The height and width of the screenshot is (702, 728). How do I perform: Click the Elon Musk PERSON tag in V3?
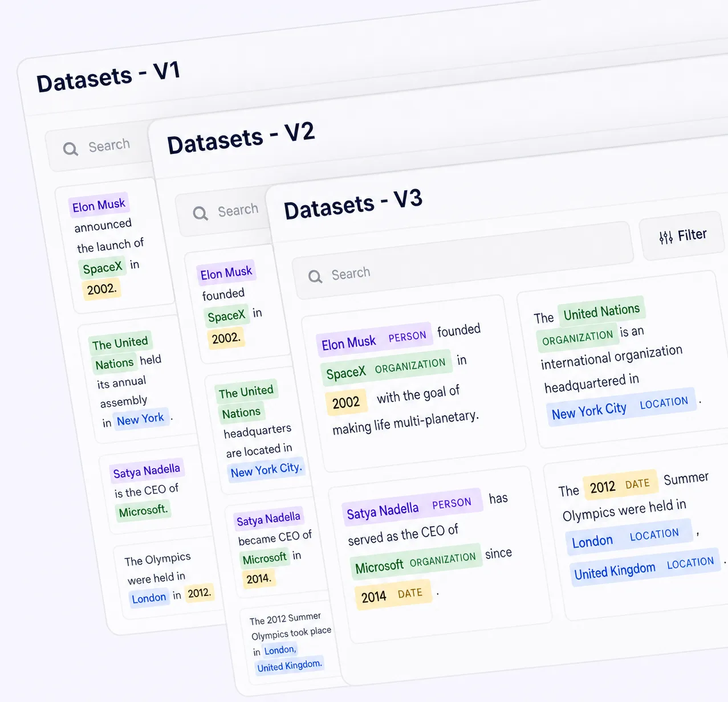point(374,340)
